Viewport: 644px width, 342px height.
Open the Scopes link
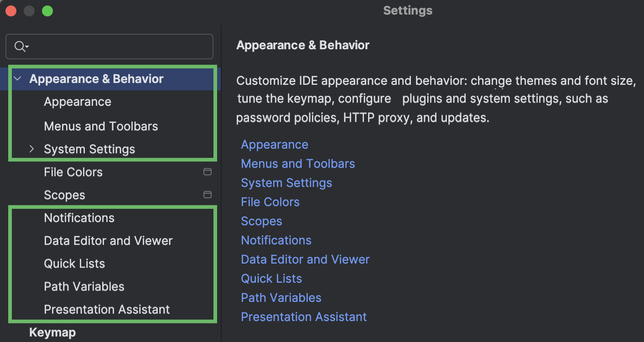[x=261, y=221]
